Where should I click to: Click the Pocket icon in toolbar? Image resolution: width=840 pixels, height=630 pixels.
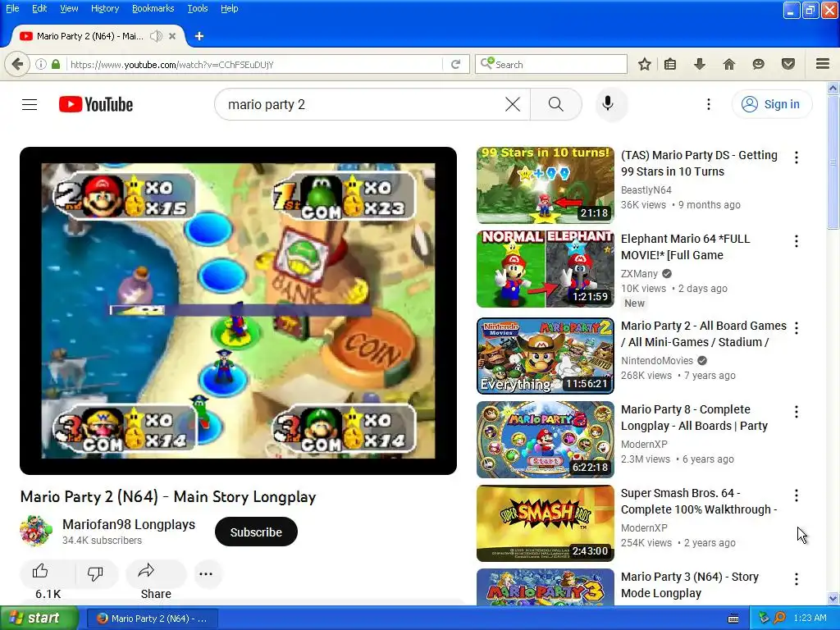787,64
